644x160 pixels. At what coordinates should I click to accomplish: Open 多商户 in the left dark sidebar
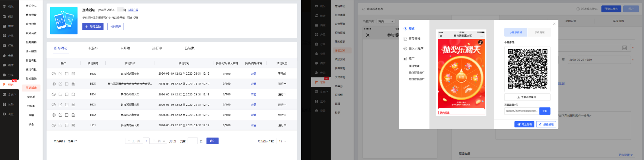[x=9, y=95]
